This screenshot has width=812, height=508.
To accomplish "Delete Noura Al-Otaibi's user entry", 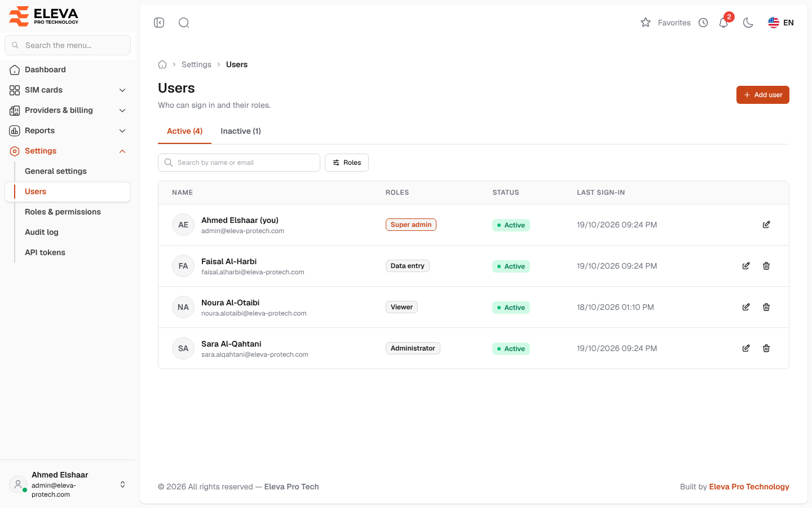I will [766, 307].
